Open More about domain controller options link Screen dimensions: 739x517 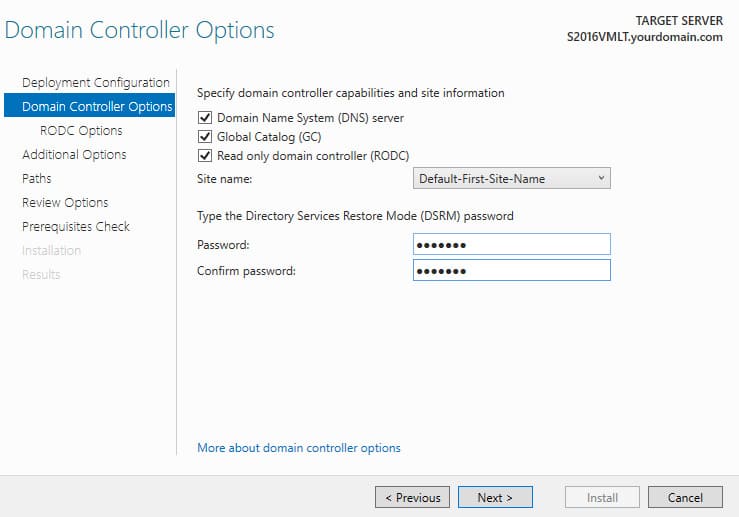[299, 448]
